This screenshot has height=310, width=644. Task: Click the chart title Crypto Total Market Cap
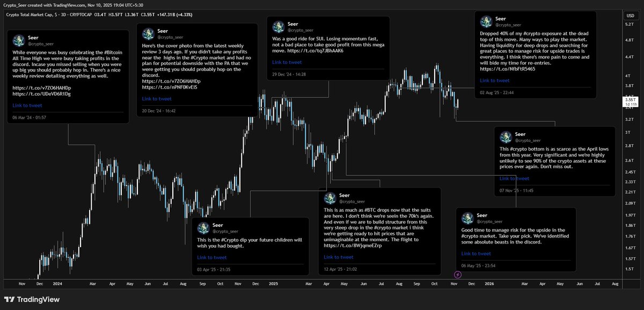coord(31,14)
